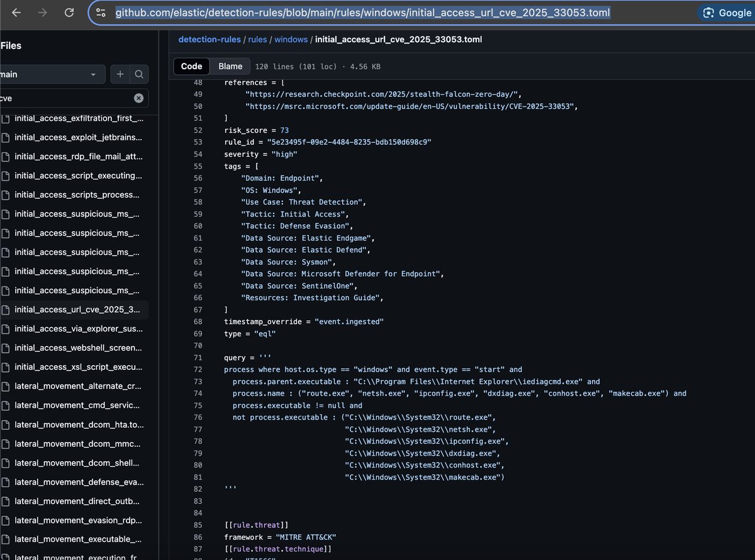Viewport: 755px width, 560px height.
Task: Click the 'severity = "high"' line
Action: [260, 154]
